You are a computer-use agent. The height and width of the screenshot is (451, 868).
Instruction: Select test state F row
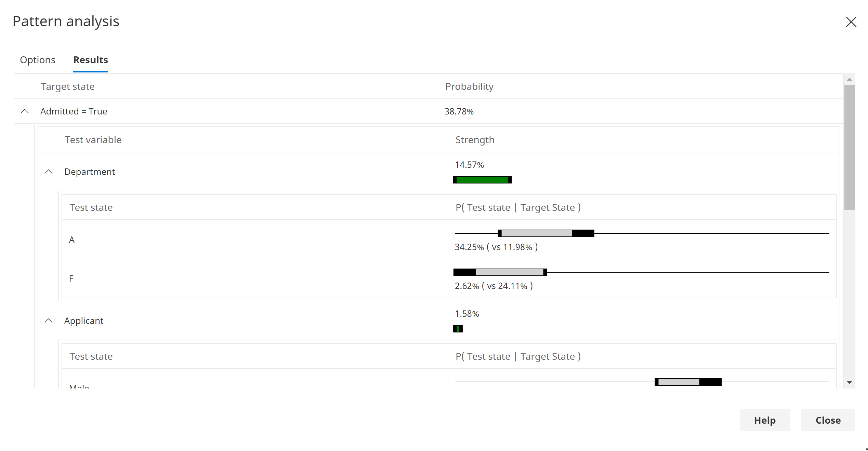tap(71, 279)
